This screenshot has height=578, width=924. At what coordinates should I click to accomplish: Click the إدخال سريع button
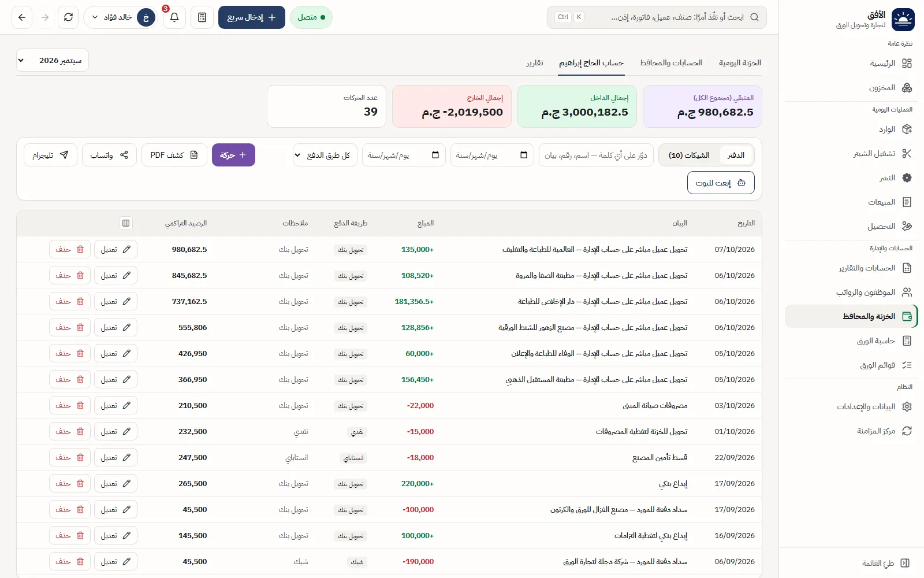pos(252,17)
